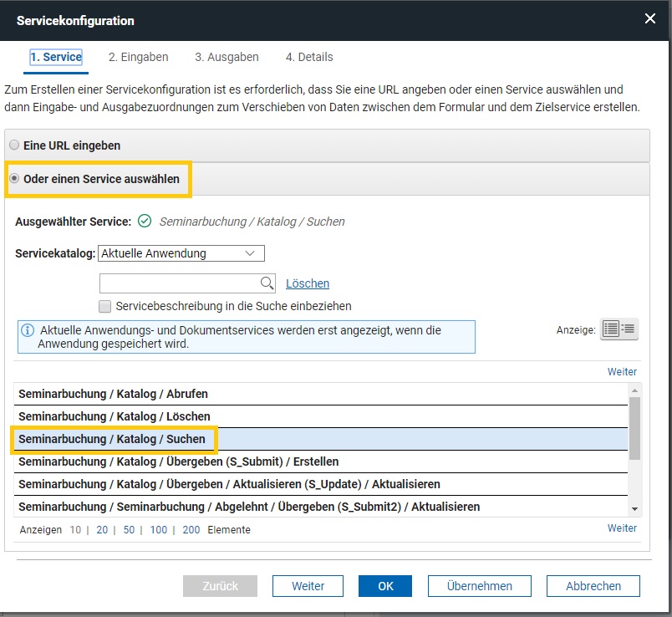
Task: Select Seminarbuchung / Katalog / Abrufen service
Action: tap(321, 394)
